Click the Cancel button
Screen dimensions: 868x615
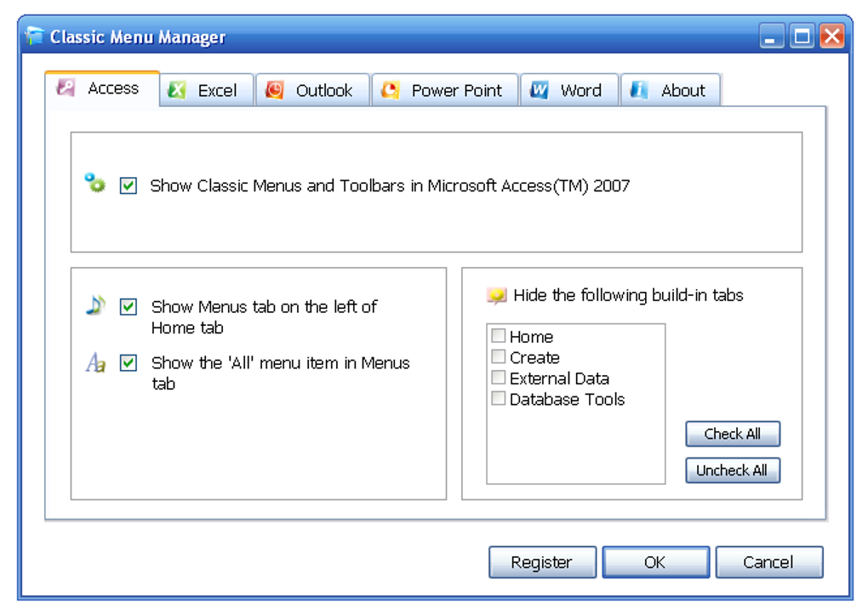point(769,562)
